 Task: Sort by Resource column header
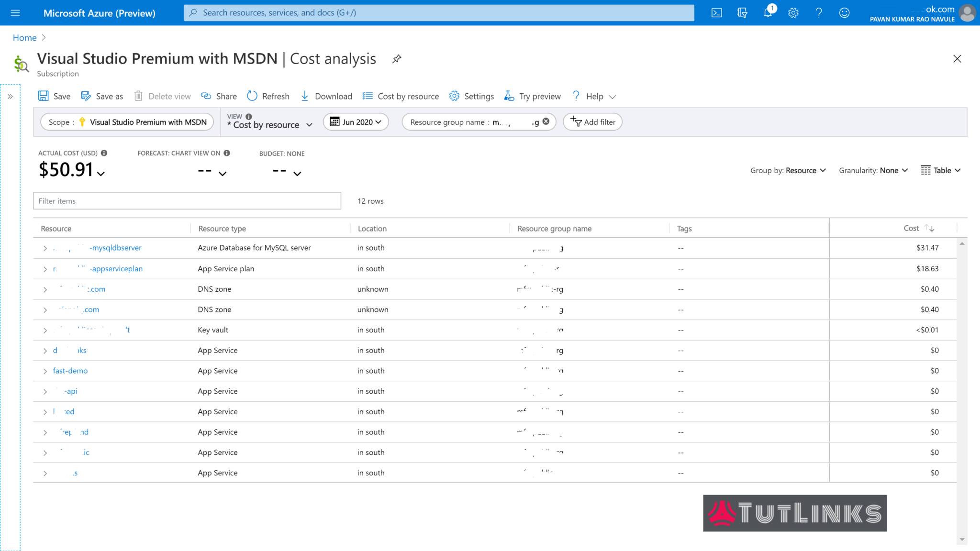click(x=56, y=229)
